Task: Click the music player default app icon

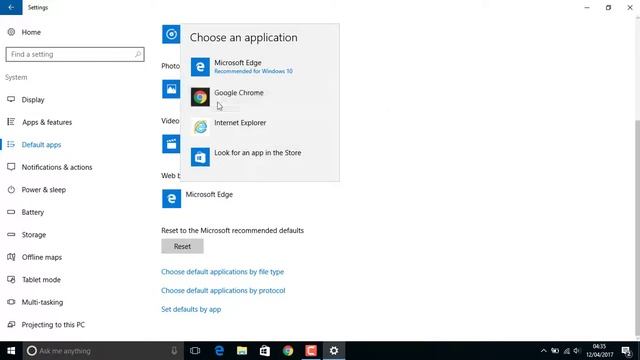Action: [171, 34]
